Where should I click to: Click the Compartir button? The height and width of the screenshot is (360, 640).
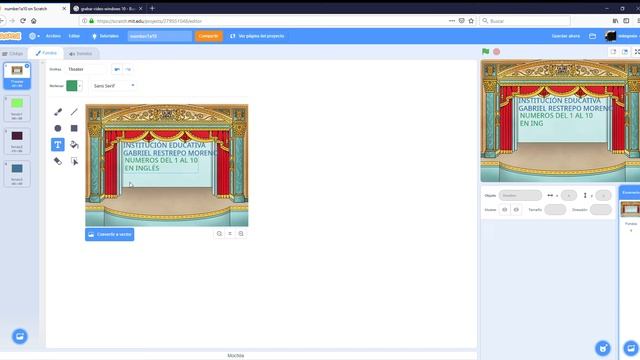[x=209, y=36]
